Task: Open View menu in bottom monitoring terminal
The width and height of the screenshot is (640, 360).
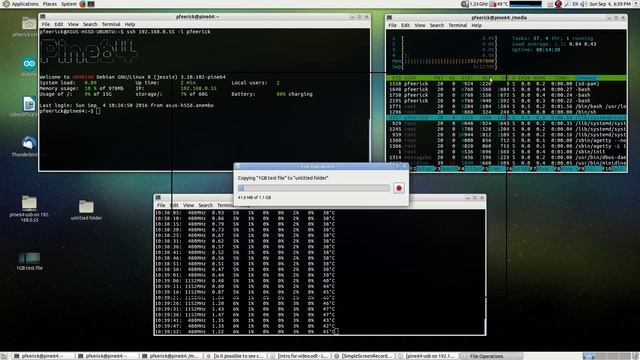Action: tap(189, 205)
